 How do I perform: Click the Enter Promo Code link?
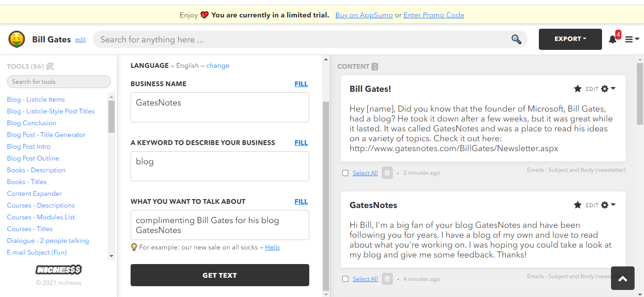(x=434, y=15)
